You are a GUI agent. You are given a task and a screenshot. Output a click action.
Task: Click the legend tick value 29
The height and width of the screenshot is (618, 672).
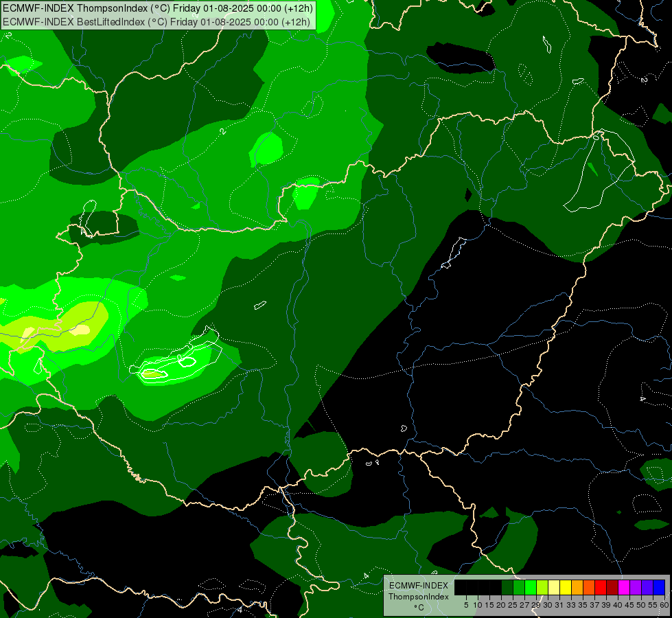pos(536,605)
